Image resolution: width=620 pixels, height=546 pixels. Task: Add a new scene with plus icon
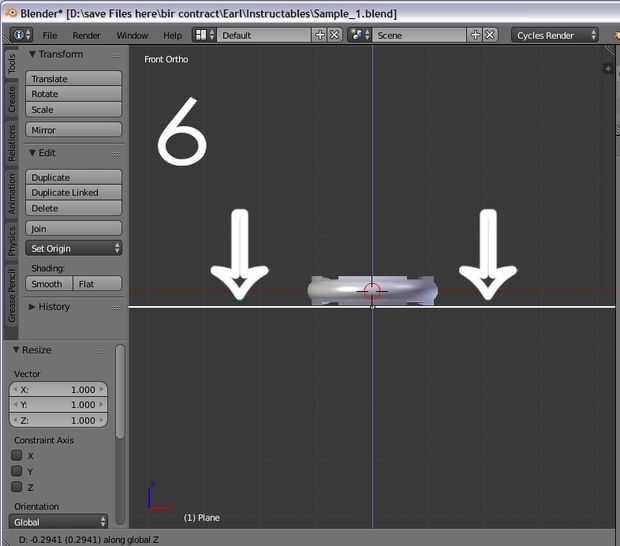coord(475,35)
